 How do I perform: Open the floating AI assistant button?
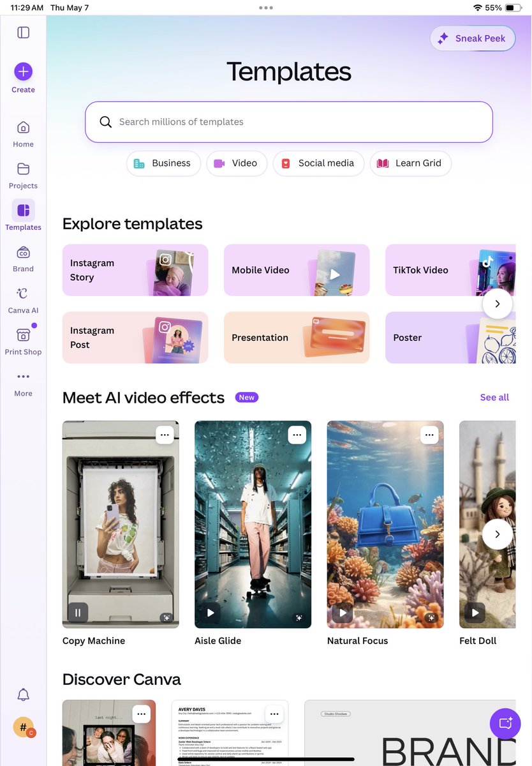pyautogui.click(x=505, y=724)
